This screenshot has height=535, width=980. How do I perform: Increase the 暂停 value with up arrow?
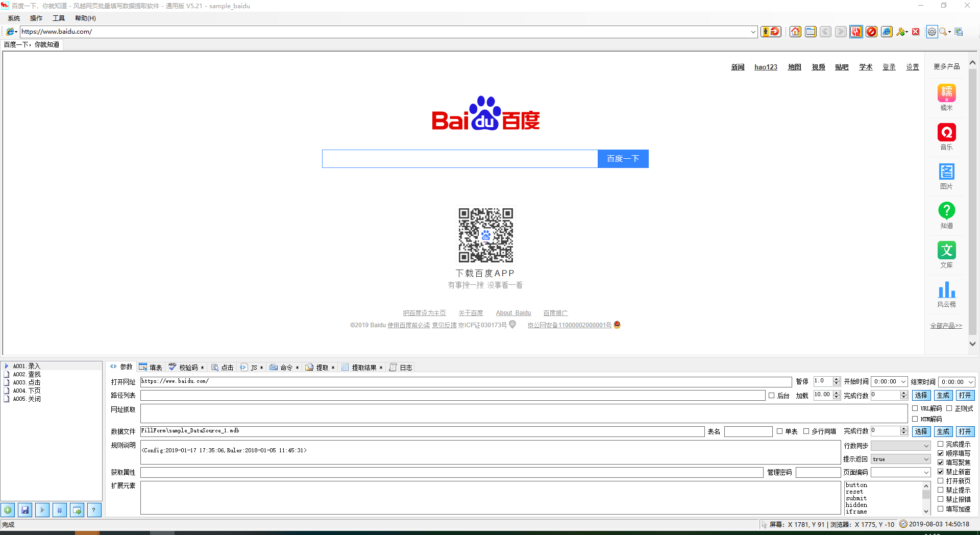(x=836, y=379)
